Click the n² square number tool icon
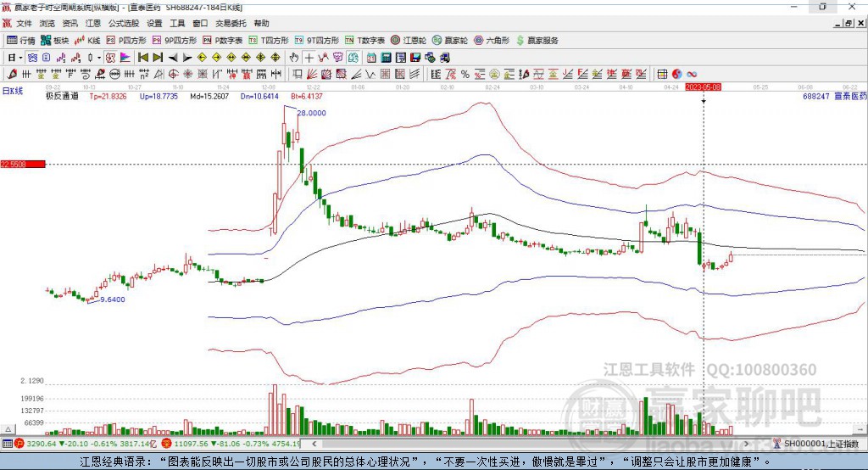The height and width of the screenshot is (470, 868). [x=144, y=75]
